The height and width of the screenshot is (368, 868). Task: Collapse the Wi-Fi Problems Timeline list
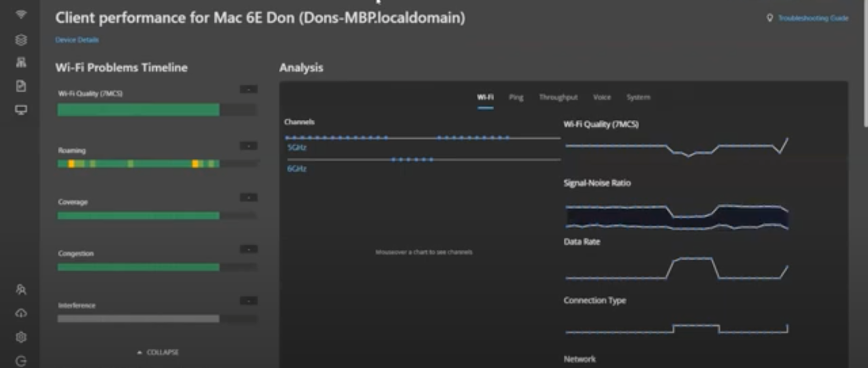point(158,352)
